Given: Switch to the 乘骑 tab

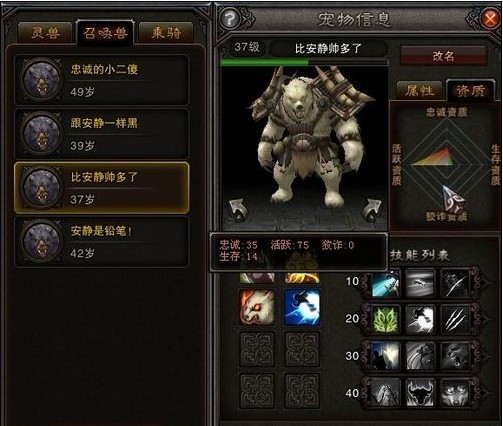Looking at the screenshot, I should (x=166, y=33).
